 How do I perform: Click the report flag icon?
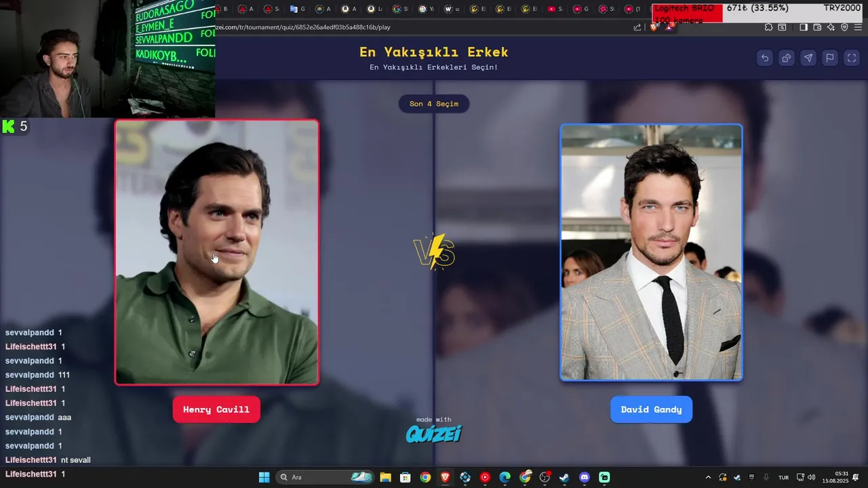[830, 58]
